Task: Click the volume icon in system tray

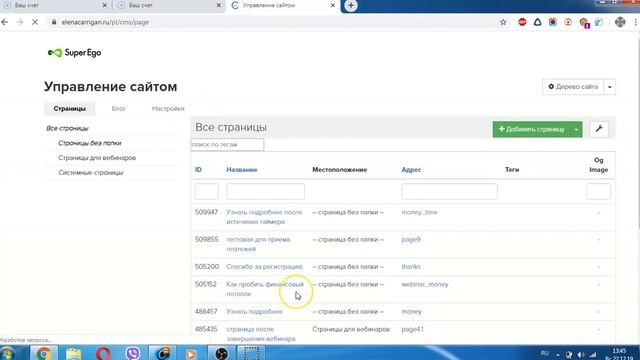Action: click(581, 355)
